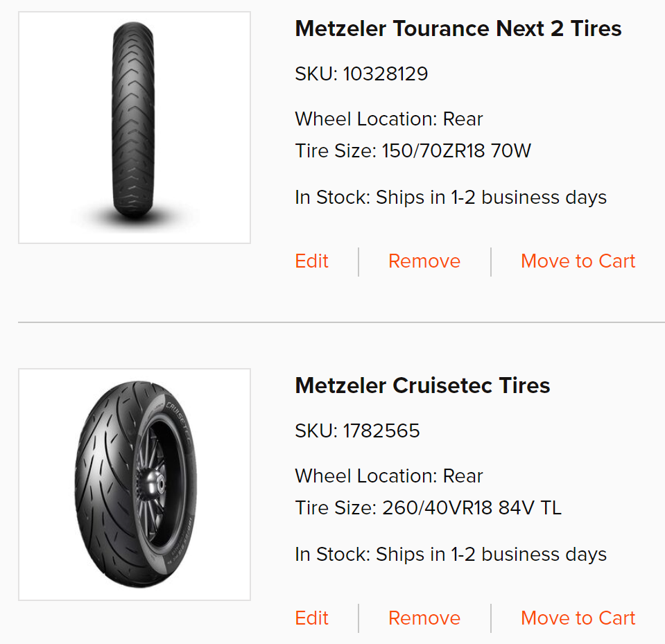
Task: Click the SKU 10328129 text
Action: click(x=361, y=73)
